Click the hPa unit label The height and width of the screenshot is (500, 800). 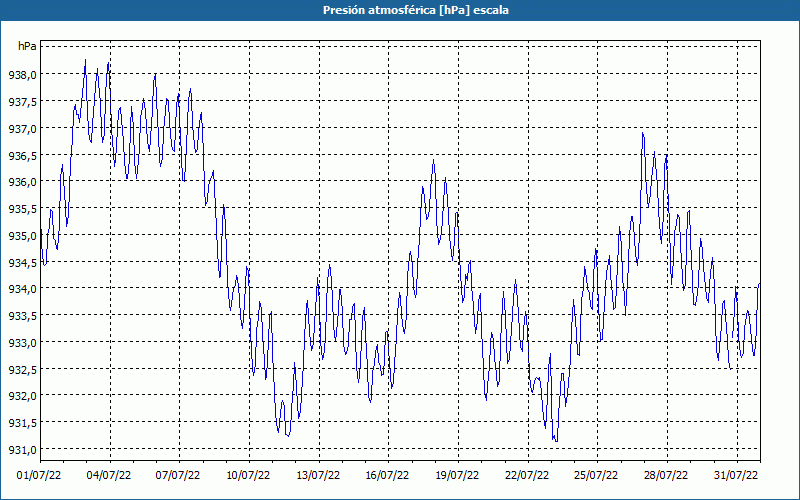tap(27, 46)
